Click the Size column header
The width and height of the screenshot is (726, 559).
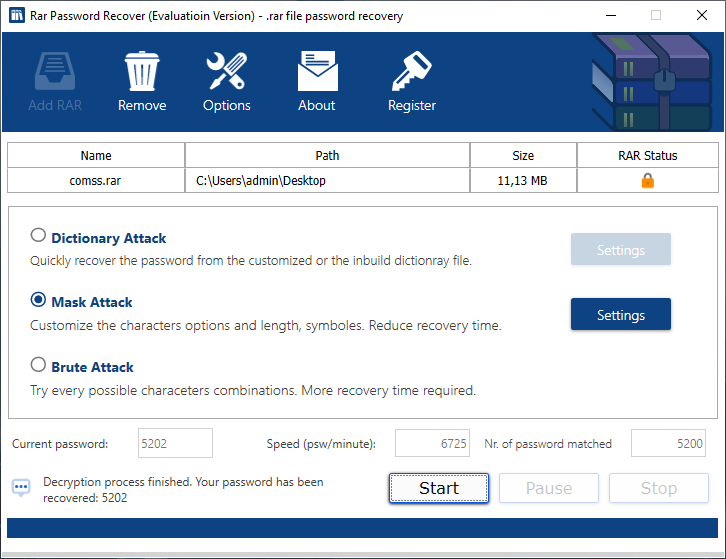(x=523, y=155)
